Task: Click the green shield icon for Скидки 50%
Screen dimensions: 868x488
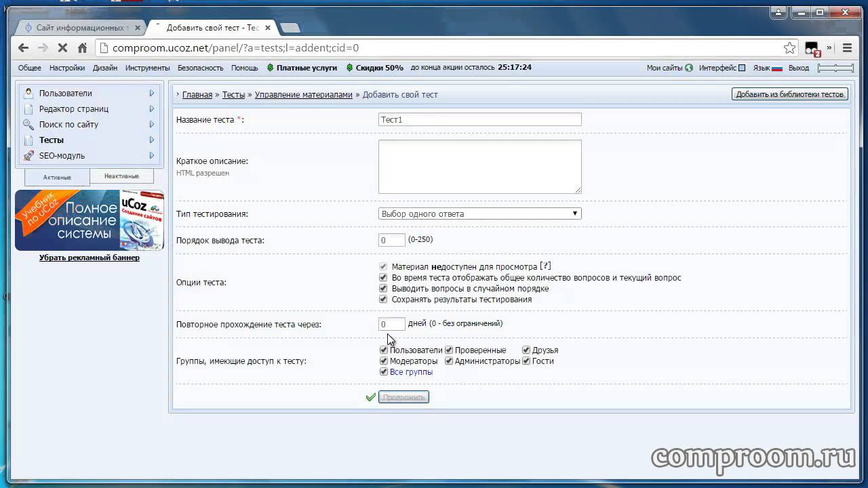Action: [350, 68]
